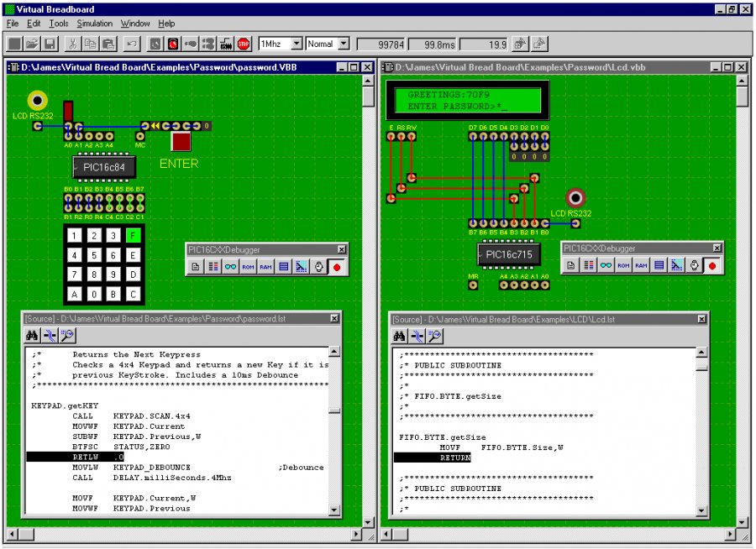Close the password.lst source panel
Screen dimensions: 756x549
(334, 319)
